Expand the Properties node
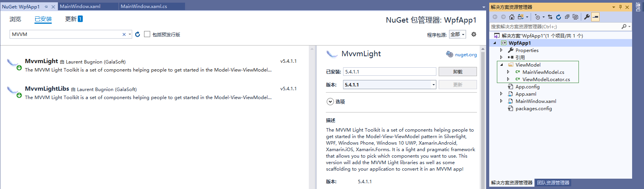The width and height of the screenshot is (644, 189). (x=501, y=50)
